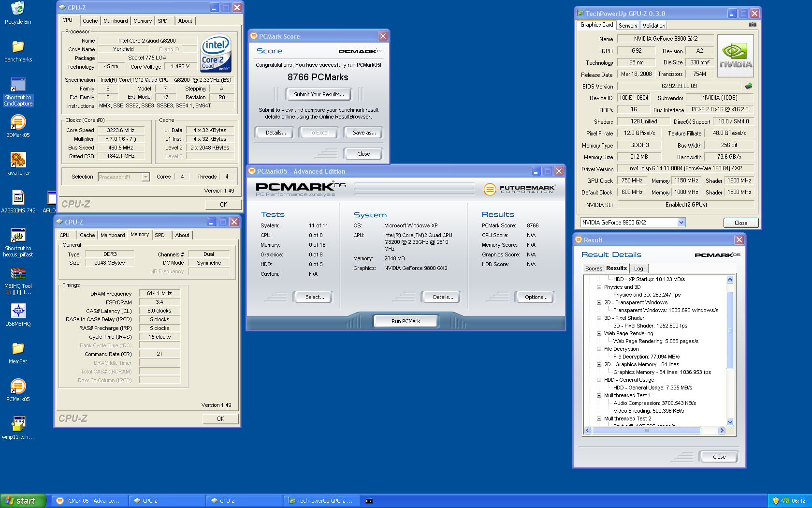The image size is (812, 508).
Task: Click the NVIDIA logo in GPU-Z
Action: tap(736, 56)
